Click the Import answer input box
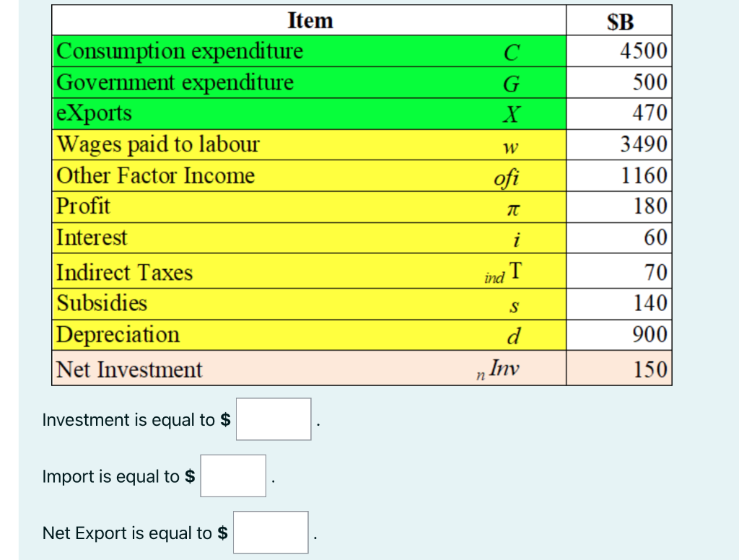Image resolution: width=739 pixels, height=560 pixels. click(232, 476)
